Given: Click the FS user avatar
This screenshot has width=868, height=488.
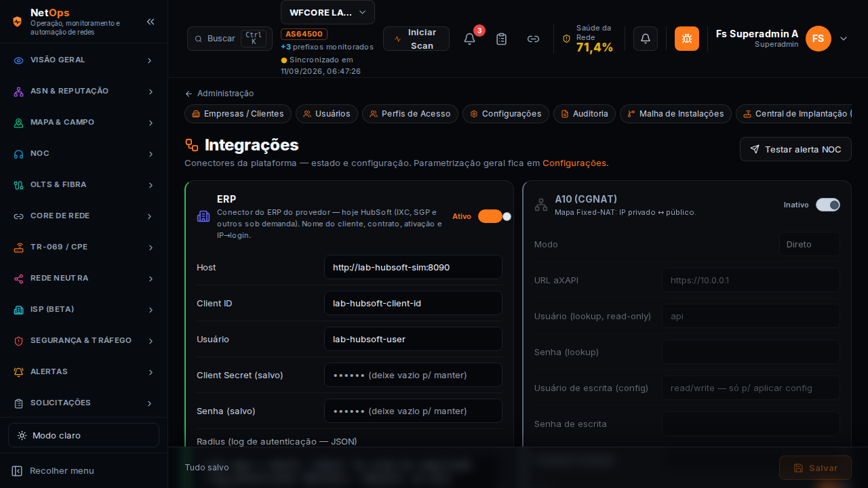Looking at the screenshot, I should pos(818,39).
